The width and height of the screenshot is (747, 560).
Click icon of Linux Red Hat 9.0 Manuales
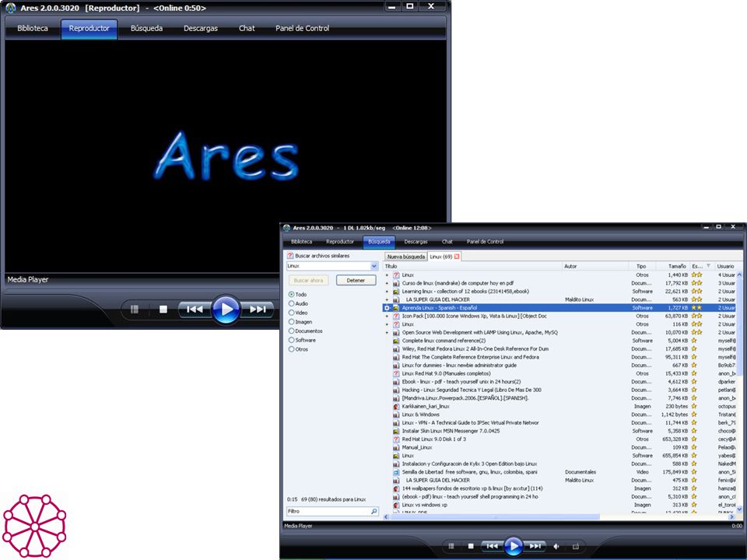pyautogui.click(x=396, y=374)
